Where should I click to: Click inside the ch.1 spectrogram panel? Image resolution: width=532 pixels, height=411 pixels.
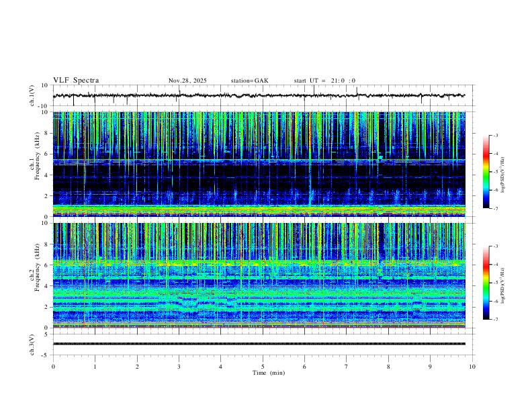[259, 164]
